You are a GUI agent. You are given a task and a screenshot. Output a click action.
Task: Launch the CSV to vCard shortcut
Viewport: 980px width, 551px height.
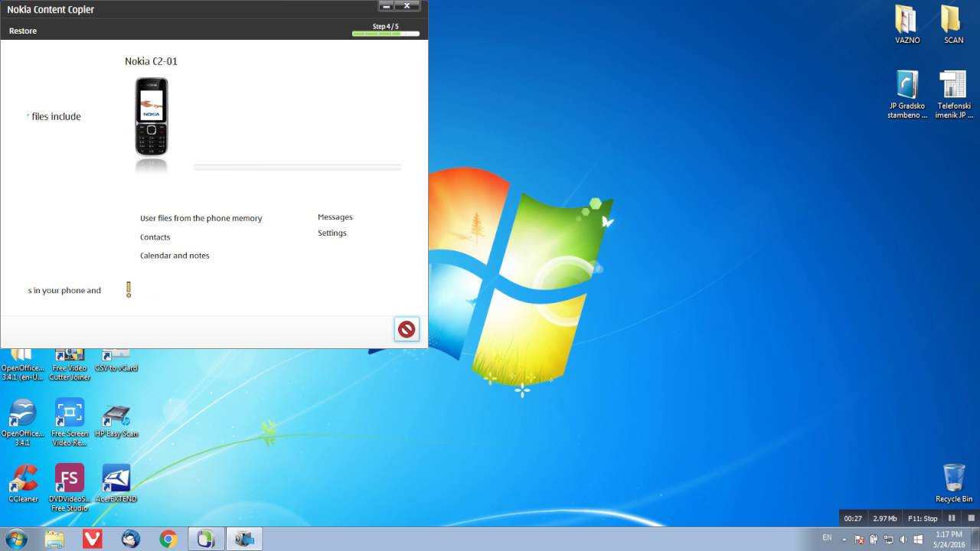[x=116, y=361]
